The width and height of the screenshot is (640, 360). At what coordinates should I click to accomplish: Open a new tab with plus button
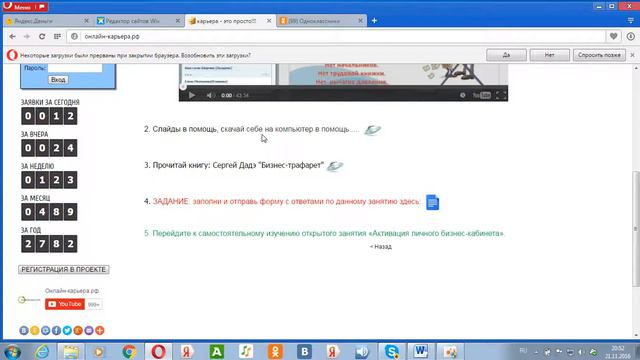pos(374,21)
